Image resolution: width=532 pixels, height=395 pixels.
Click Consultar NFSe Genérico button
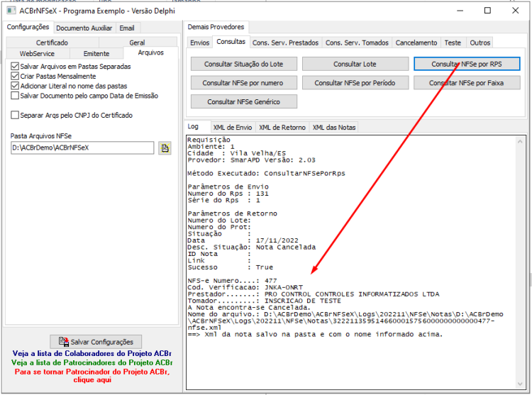coord(243,101)
